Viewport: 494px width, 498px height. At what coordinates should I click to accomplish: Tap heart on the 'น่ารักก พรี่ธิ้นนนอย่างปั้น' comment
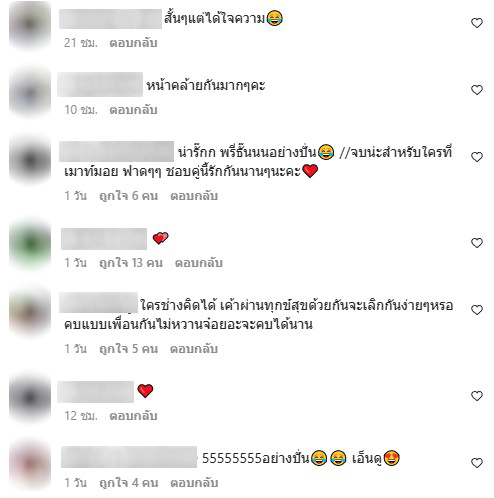(477, 157)
